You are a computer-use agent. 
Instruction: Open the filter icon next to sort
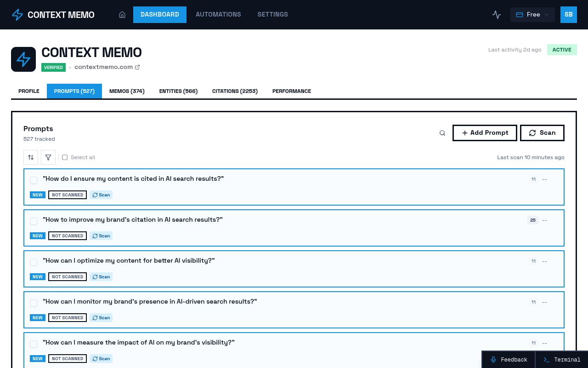coord(48,157)
